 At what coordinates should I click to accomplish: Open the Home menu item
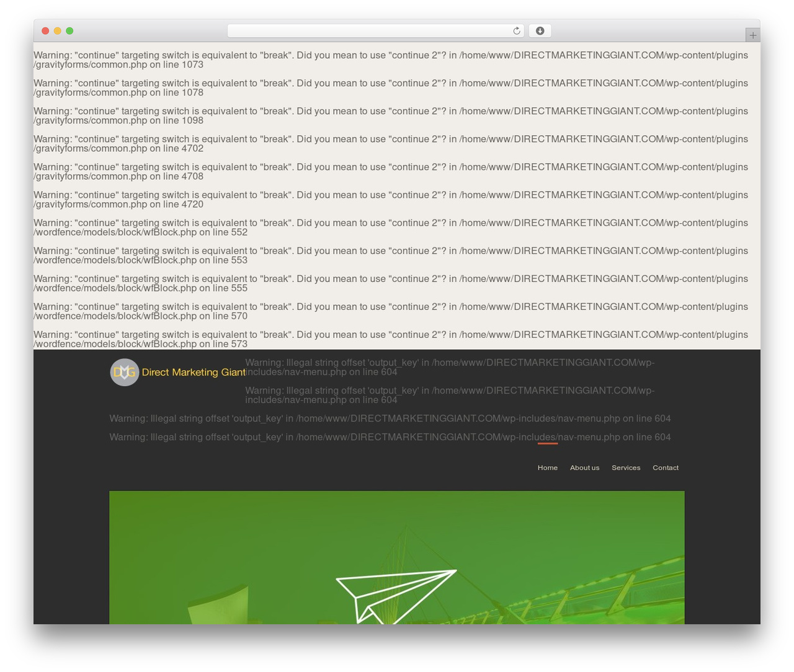click(x=548, y=467)
